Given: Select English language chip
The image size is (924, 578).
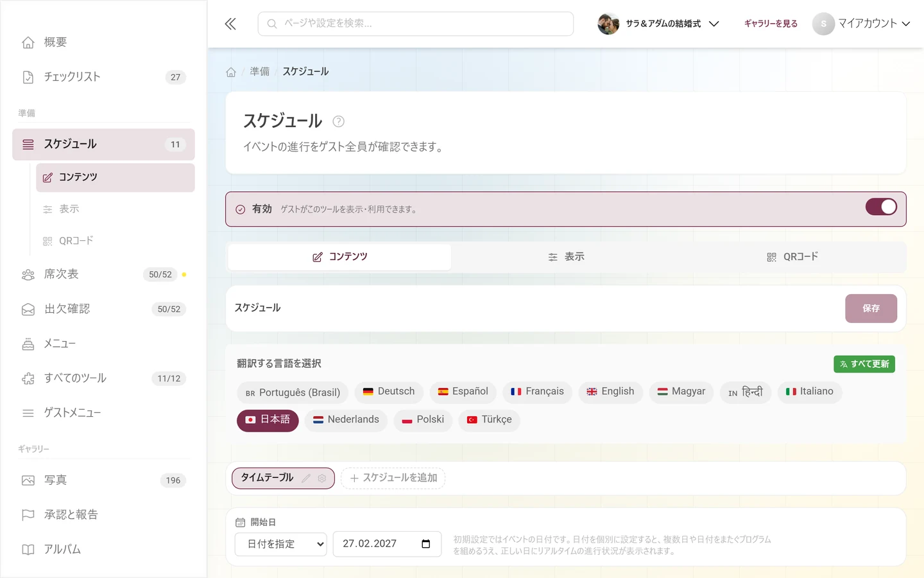Looking at the screenshot, I should 610,392.
